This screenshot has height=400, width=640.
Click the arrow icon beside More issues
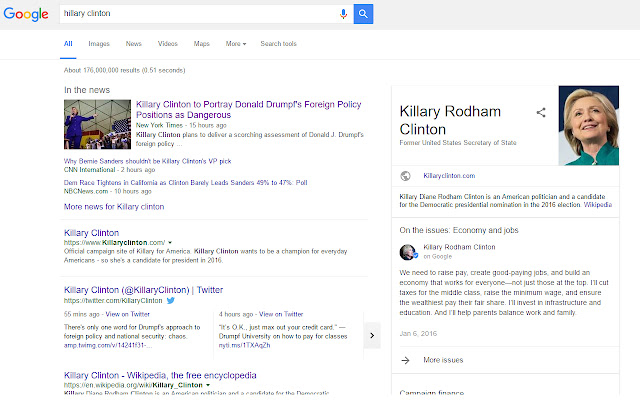pos(405,360)
